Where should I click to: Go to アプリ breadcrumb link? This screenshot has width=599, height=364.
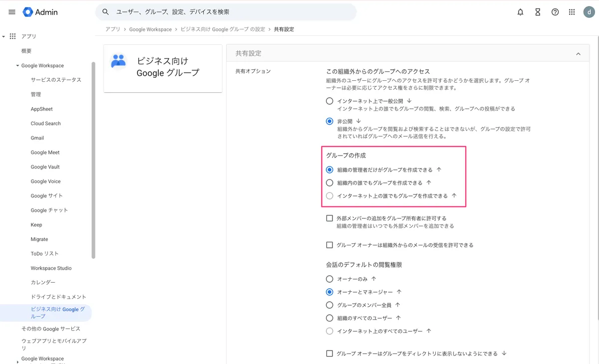[113, 29]
